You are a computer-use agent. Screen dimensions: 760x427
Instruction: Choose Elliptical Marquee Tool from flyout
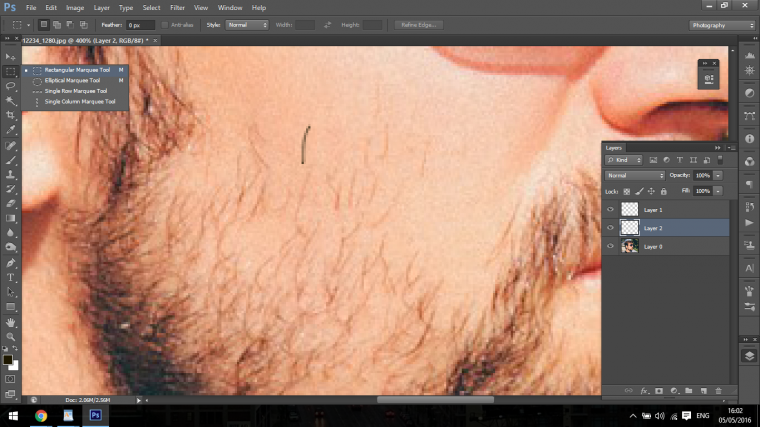click(76, 80)
